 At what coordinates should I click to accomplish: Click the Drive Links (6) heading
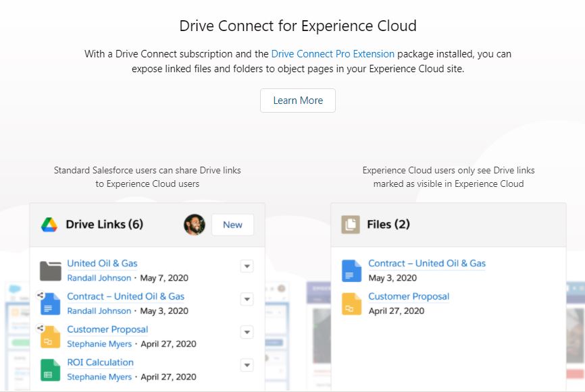[x=105, y=224]
